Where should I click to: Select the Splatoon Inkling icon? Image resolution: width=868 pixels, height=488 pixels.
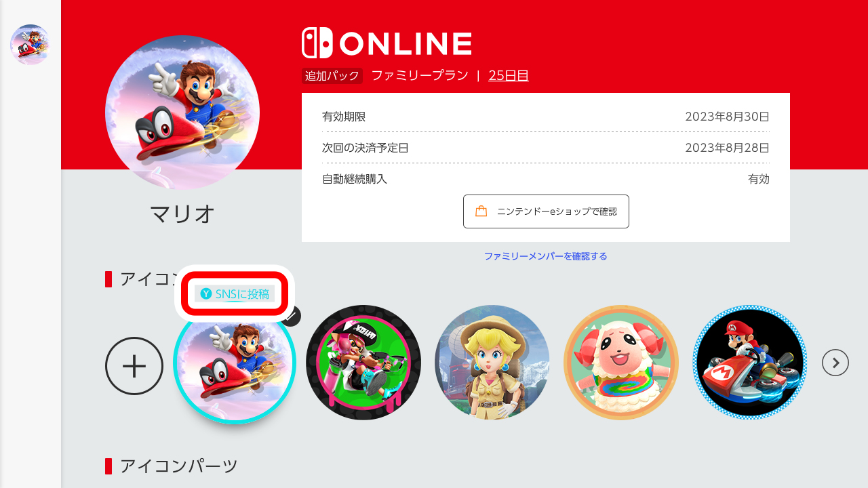[363, 363]
